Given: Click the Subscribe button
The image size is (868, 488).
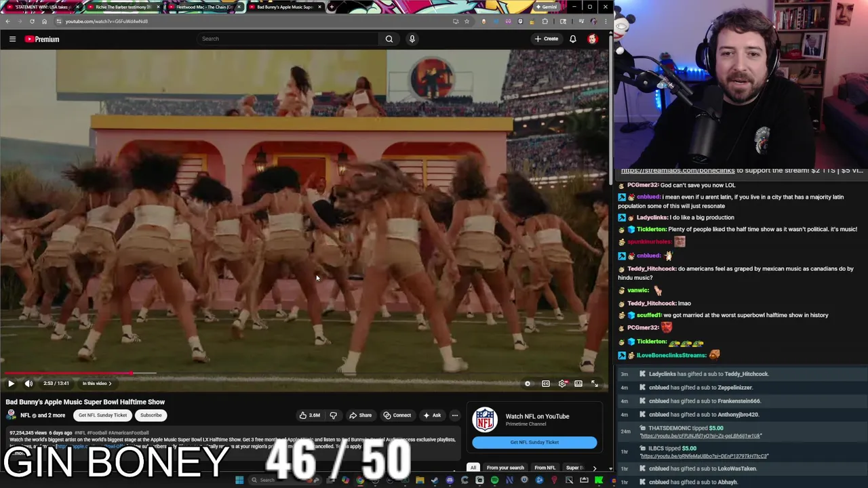Looking at the screenshot, I should pos(151,415).
